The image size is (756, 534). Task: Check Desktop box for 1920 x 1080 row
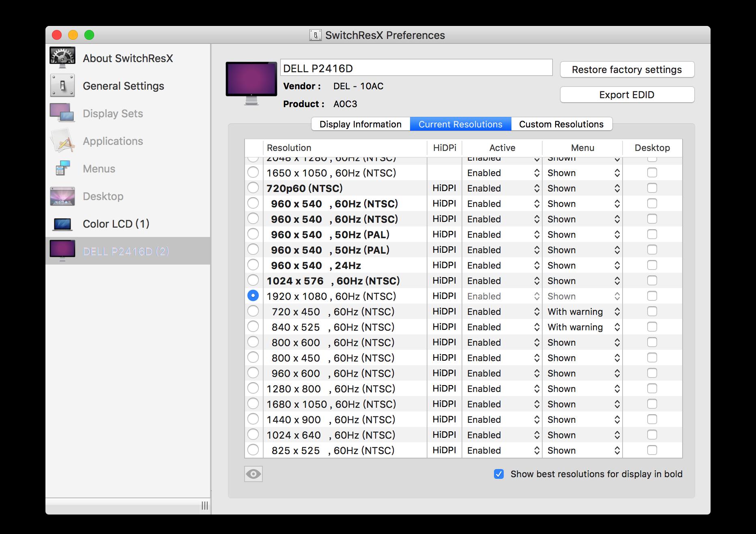[652, 296]
